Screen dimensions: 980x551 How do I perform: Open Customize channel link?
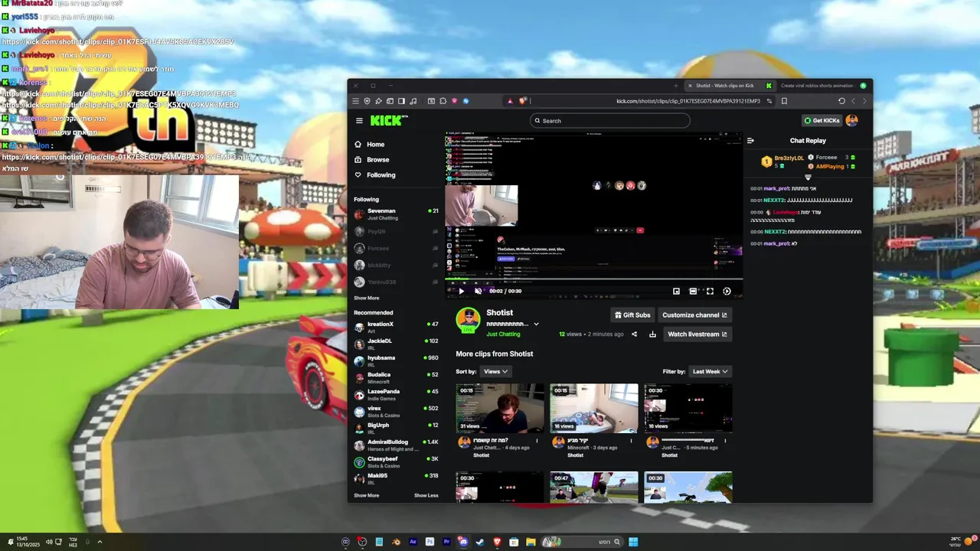point(694,315)
